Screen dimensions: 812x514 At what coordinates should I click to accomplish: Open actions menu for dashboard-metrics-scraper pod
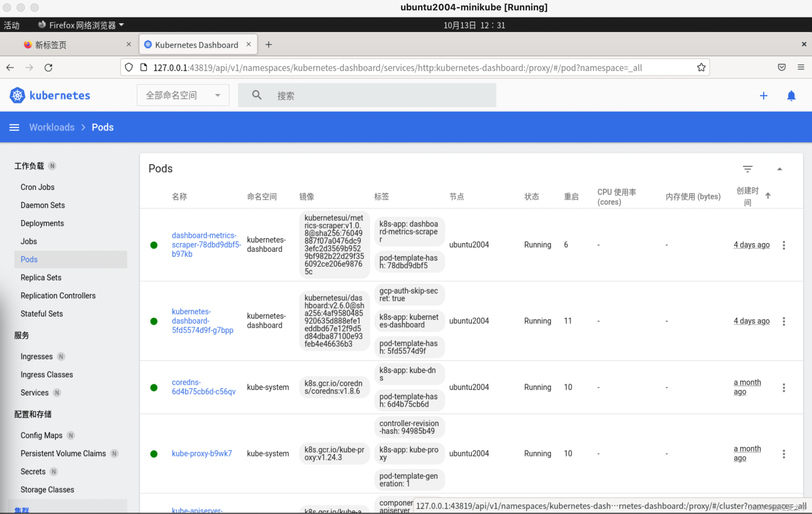coord(784,245)
